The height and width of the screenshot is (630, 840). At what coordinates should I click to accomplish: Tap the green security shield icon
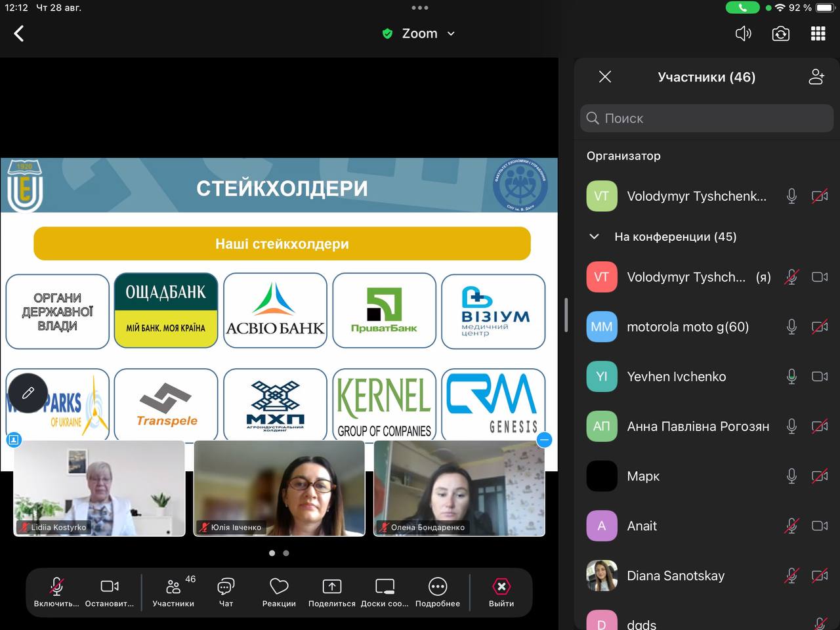(387, 33)
